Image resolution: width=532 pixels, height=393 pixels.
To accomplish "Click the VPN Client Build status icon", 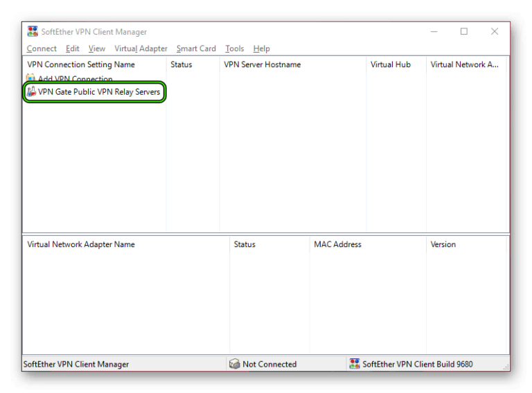I will [355, 364].
